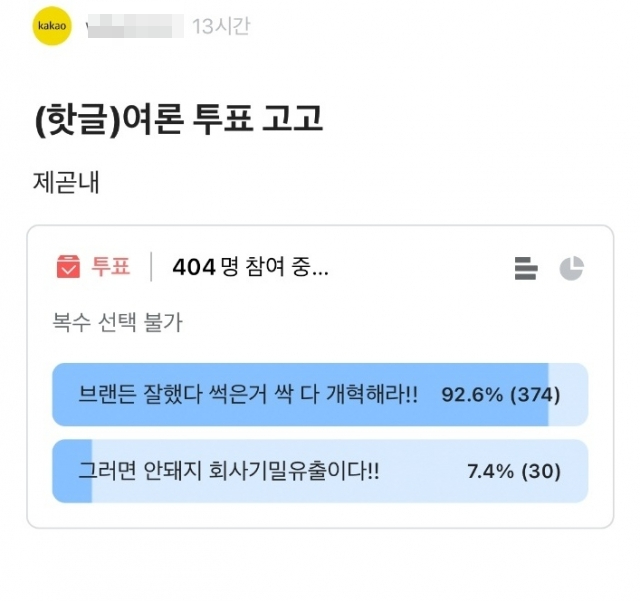Click the 그러면 안돼지 option label text
Image resolution: width=640 pixels, height=601 pixels.
[x=229, y=471]
